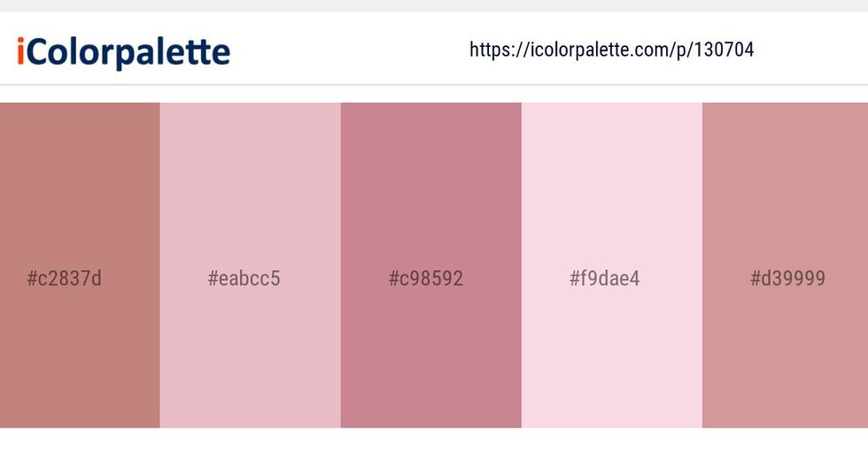Image resolution: width=868 pixels, height=472 pixels.
Task: Click palette ID 130704 in the URL
Action: [724, 50]
